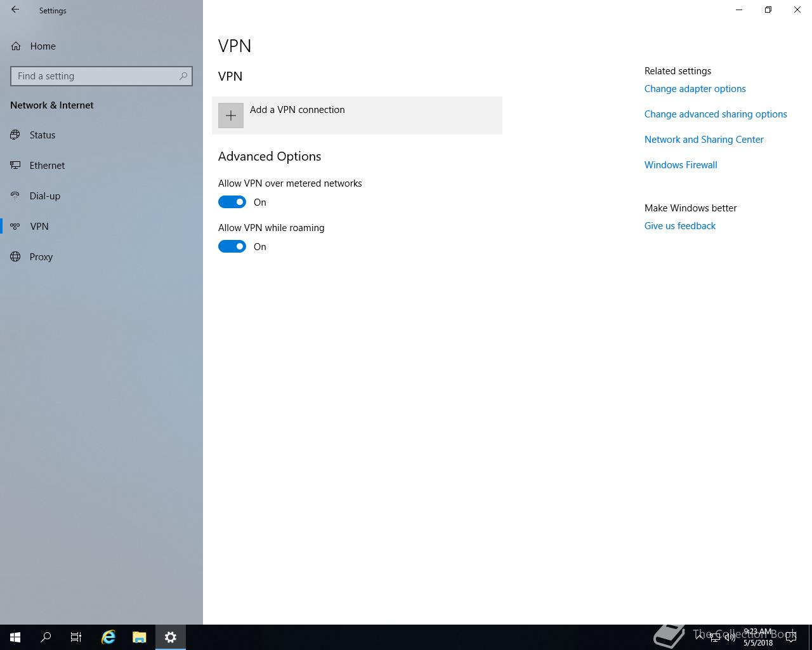Select the VPN sidebar entry

pyautogui.click(x=101, y=227)
